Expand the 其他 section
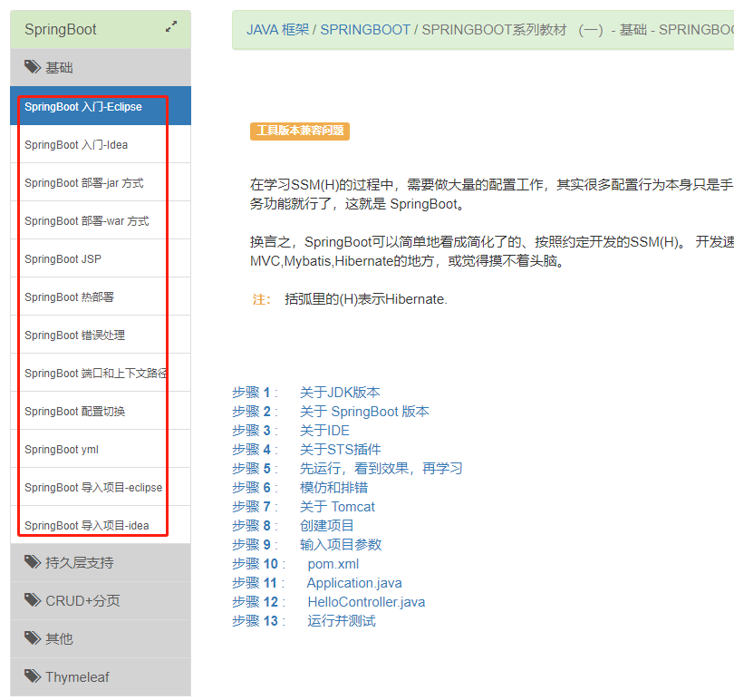This screenshot has height=700, width=734. [x=101, y=638]
